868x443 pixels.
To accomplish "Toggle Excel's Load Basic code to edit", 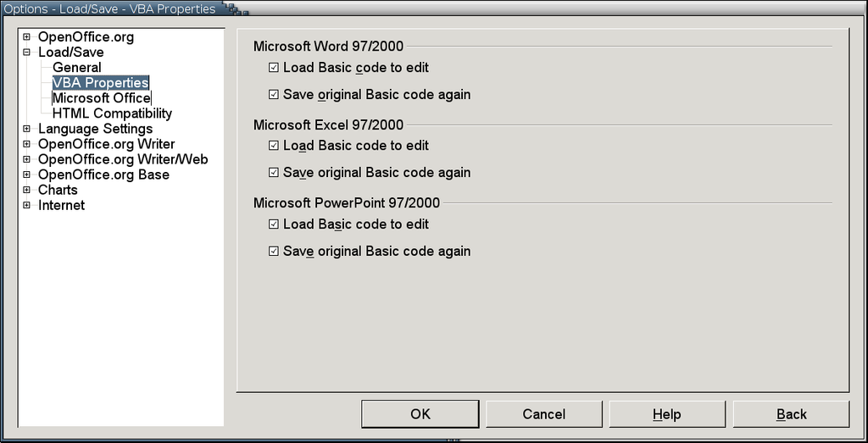I will pos(274,146).
